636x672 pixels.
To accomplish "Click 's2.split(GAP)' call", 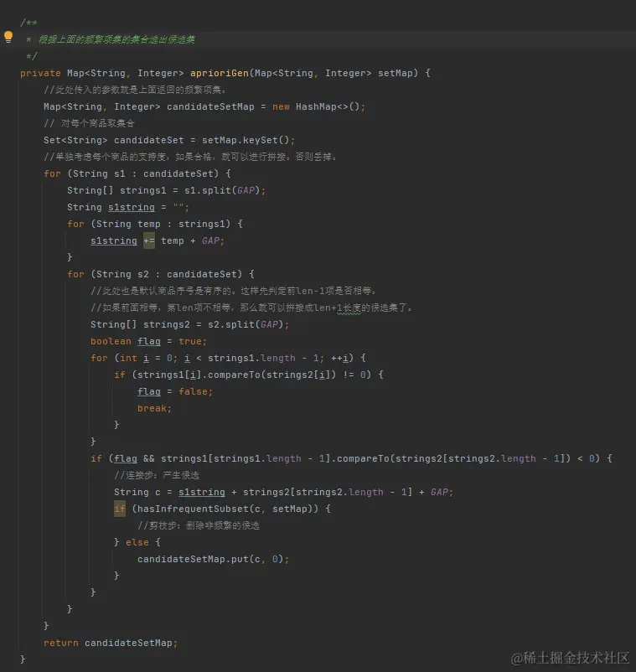I will click(246, 324).
